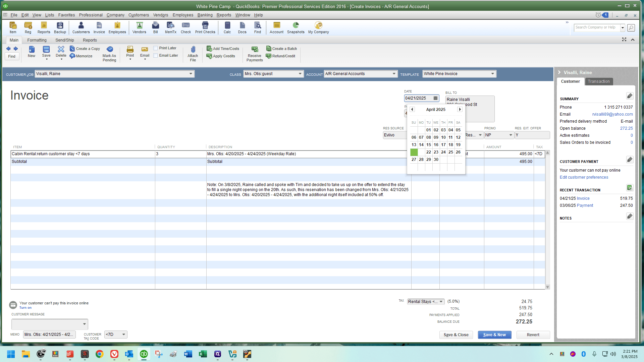Expand the Customer Tax Code dropdown
Viewport: 644px width, 362px height.
point(124,335)
